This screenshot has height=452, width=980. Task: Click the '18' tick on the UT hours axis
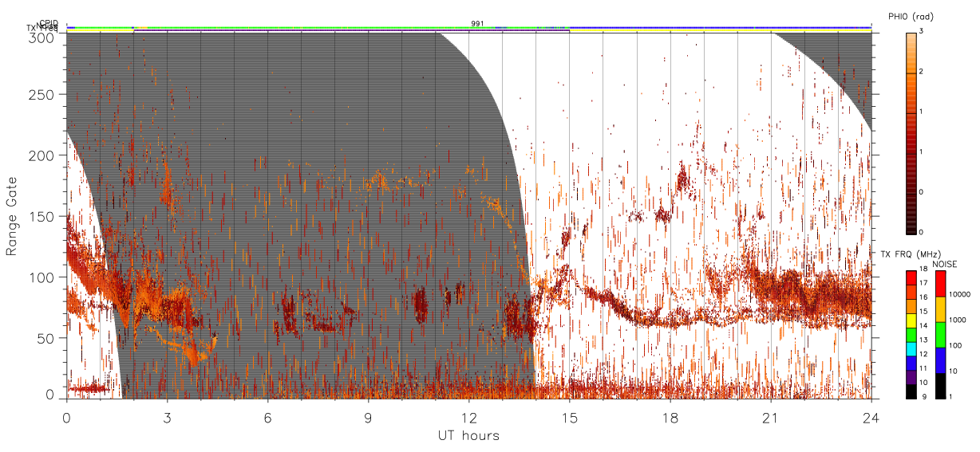(670, 417)
